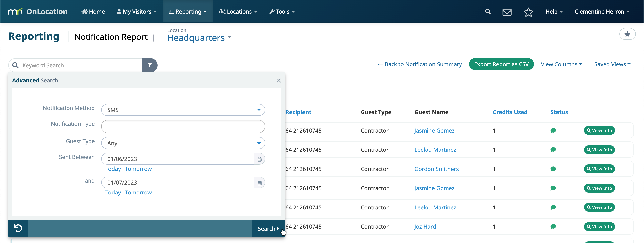
Task: Click the Guest Name column header
Action: pyautogui.click(x=431, y=112)
